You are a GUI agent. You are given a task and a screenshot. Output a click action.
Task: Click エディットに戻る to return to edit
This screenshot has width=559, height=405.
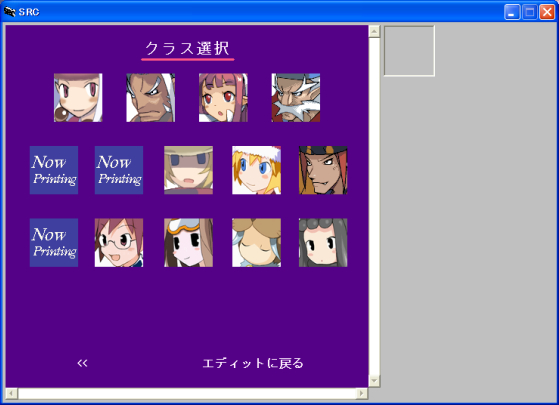pyautogui.click(x=253, y=363)
